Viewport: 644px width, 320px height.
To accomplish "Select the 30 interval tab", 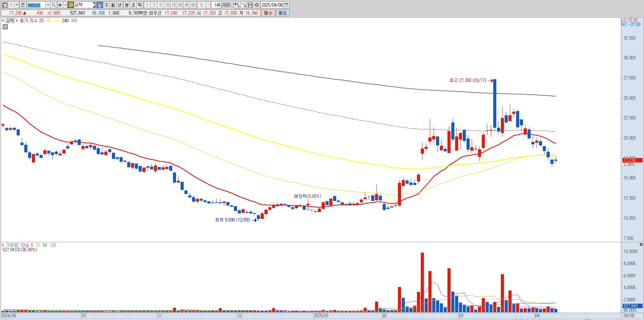I will (180, 5).
